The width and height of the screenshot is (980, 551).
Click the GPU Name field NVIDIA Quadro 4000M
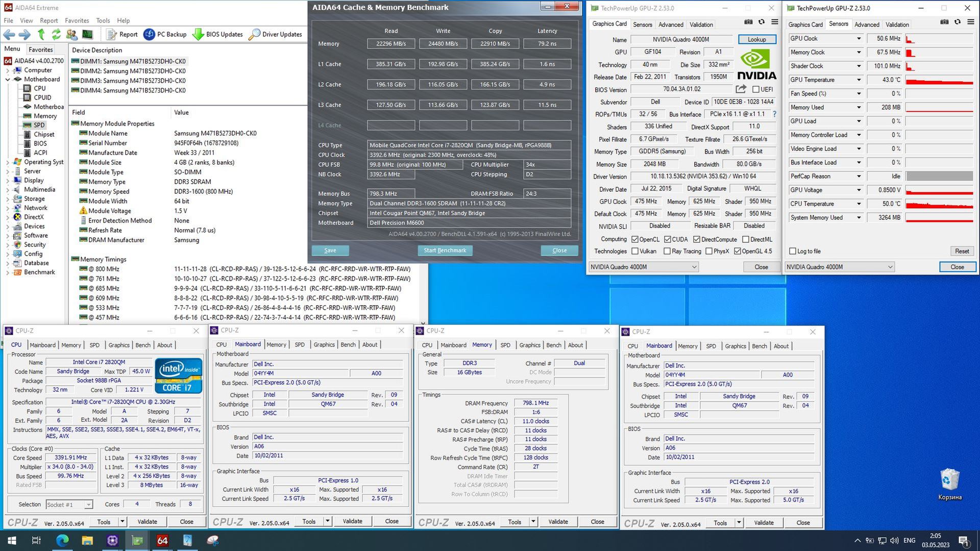(681, 39)
